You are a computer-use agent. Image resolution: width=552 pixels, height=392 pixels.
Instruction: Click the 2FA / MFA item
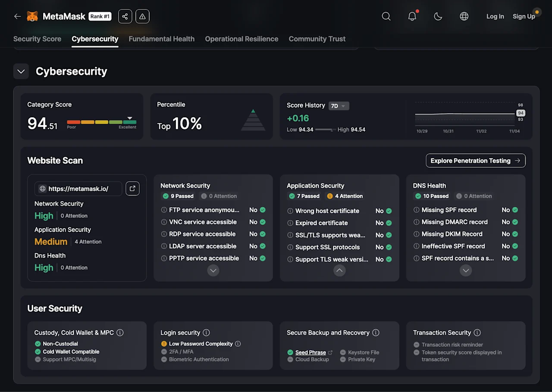tap(177, 352)
